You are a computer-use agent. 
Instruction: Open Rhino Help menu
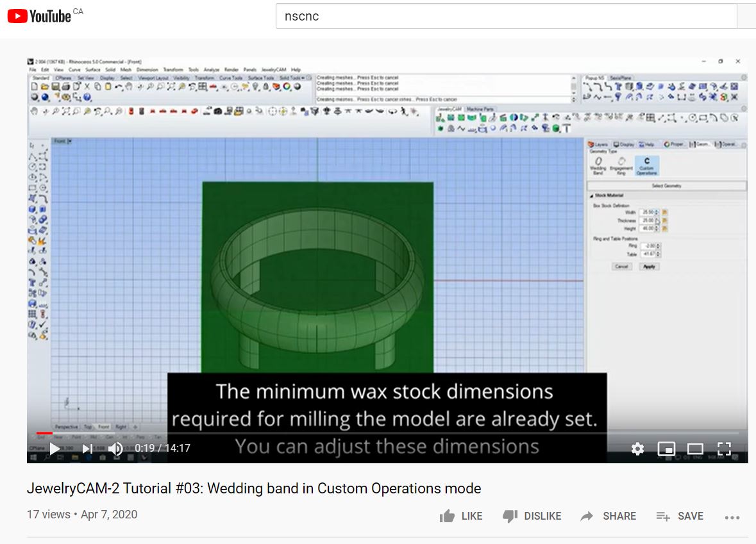pos(296,70)
